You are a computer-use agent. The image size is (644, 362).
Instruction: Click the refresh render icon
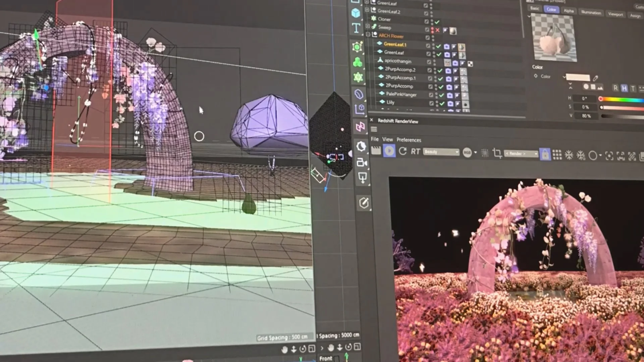coord(402,151)
